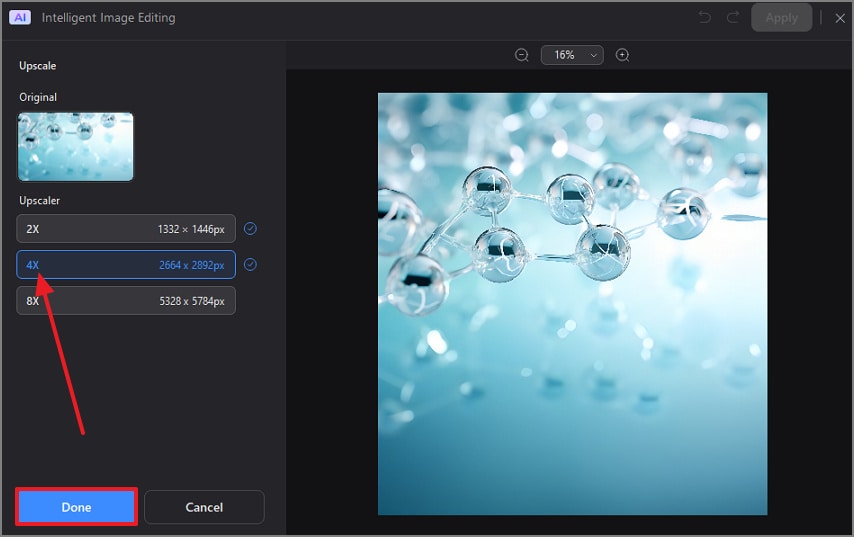
Task: Click the checkmark icon beside 4X
Action: point(250,265)
